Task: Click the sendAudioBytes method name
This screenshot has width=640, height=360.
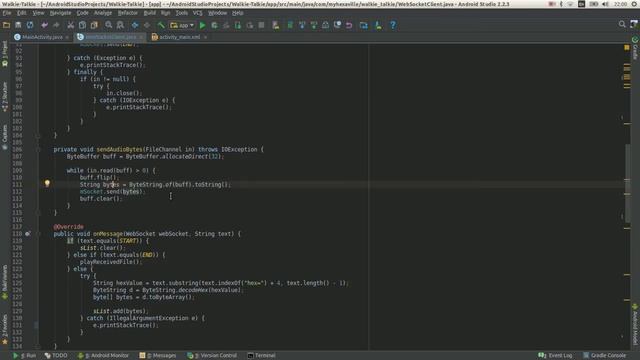Action: [x=119, y=149]
